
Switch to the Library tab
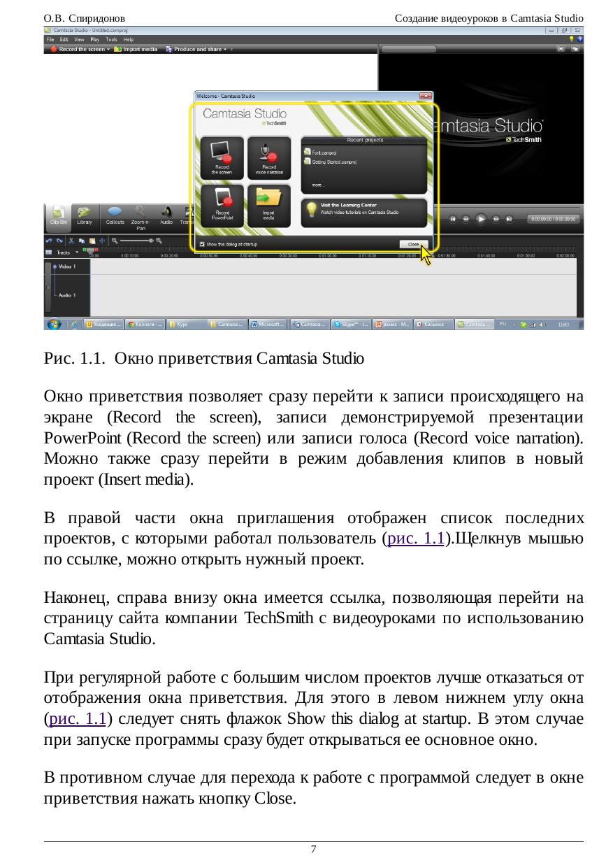[x=85, y=217]
